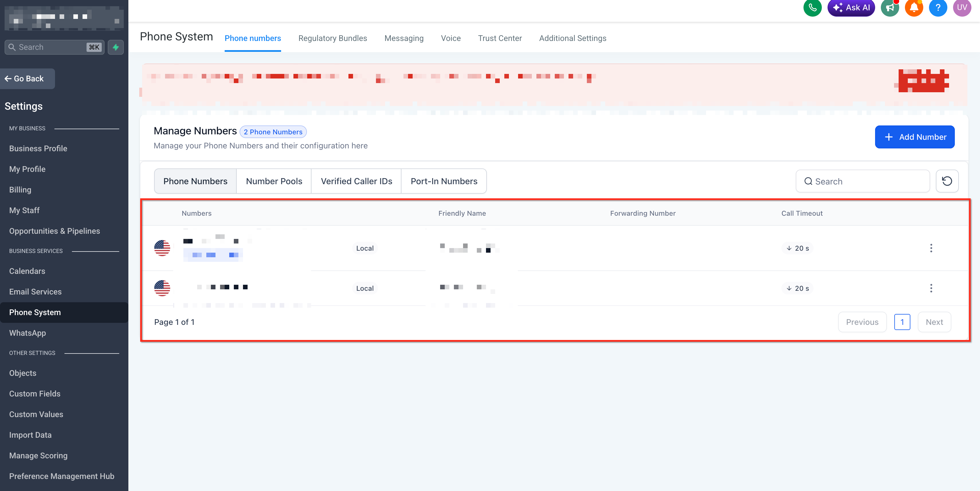
Task: Click page number 1
Action: point(902,322)
